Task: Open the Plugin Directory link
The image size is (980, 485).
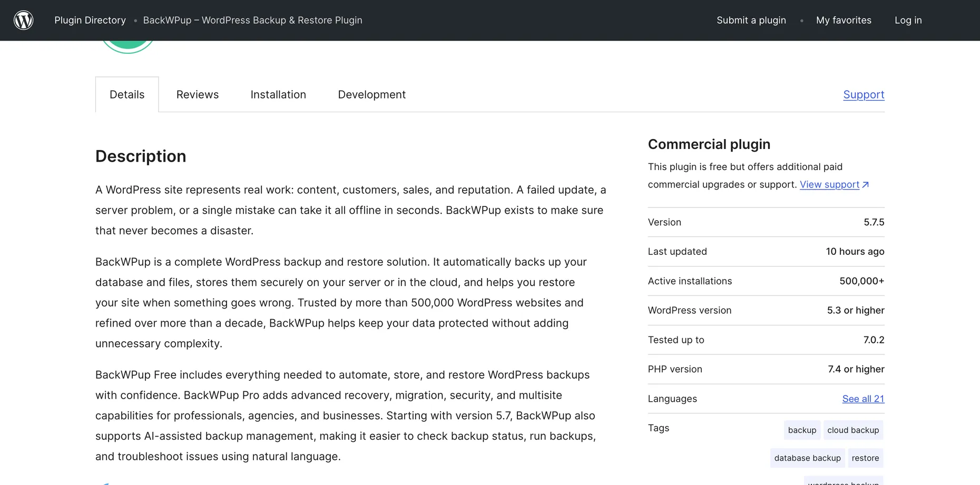Action: [x=90, y=20]
